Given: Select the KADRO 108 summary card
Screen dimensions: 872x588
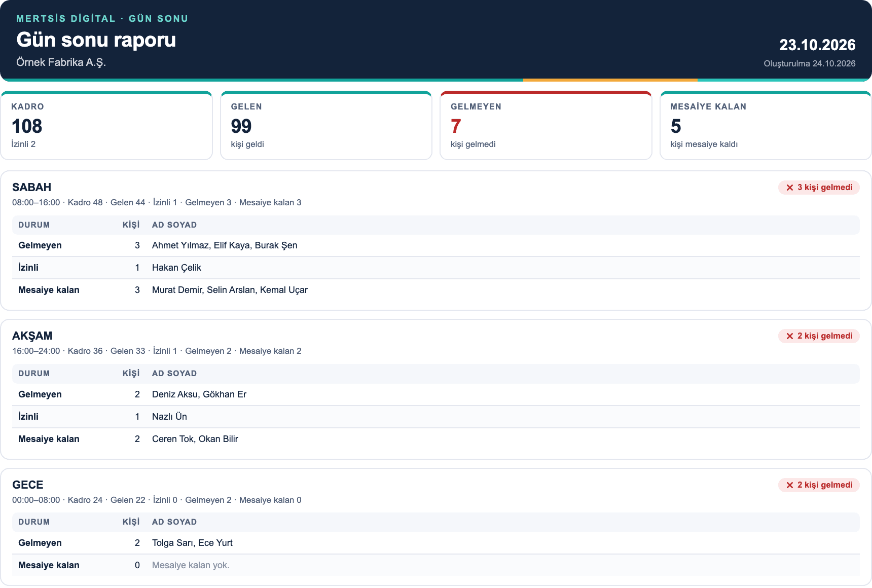Looking at the screenshot, I should pyautogui.click(x=106, y=125).
